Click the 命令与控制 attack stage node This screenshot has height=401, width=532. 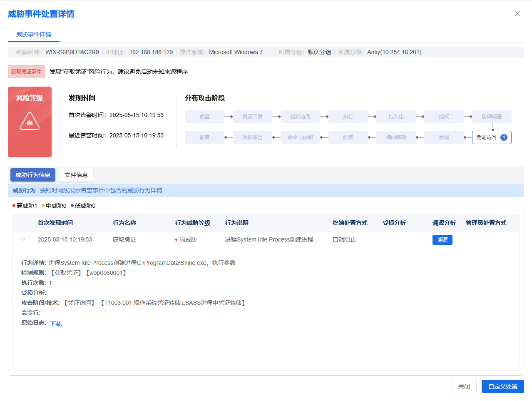click(x=300, y=137)
